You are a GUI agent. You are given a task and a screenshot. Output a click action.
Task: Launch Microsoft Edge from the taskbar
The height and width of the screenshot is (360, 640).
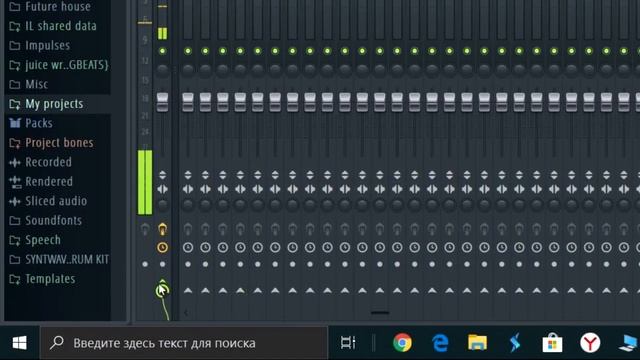point(440,343)
